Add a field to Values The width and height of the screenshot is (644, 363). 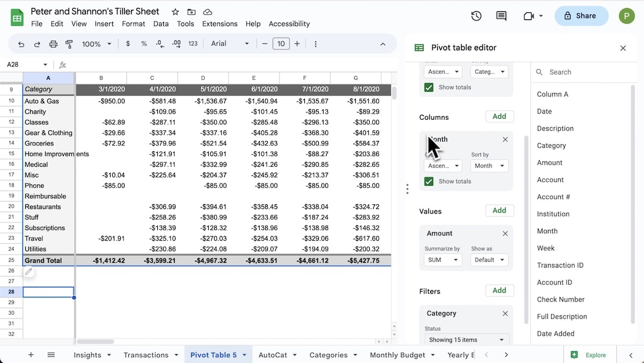[x=500, y=211]
